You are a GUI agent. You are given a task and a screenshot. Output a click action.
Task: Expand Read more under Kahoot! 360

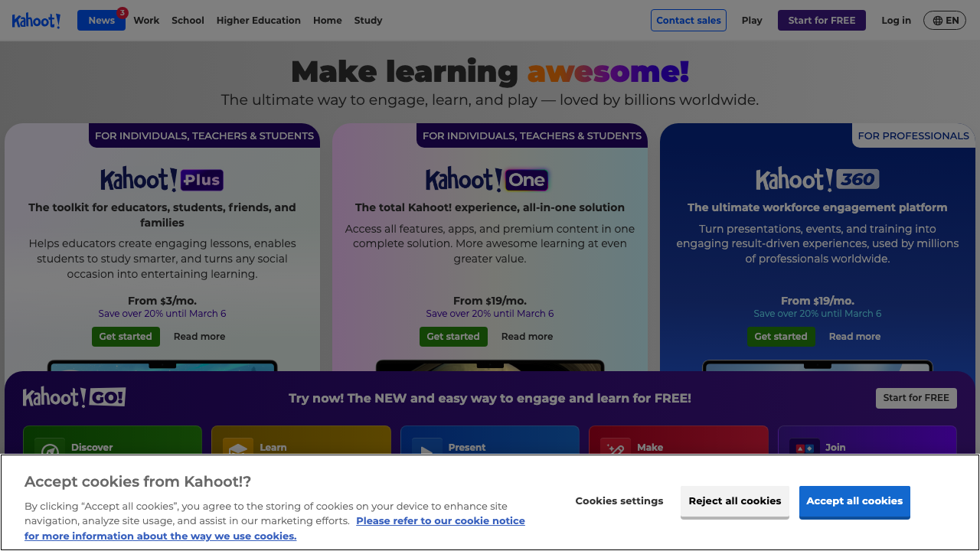854,336
